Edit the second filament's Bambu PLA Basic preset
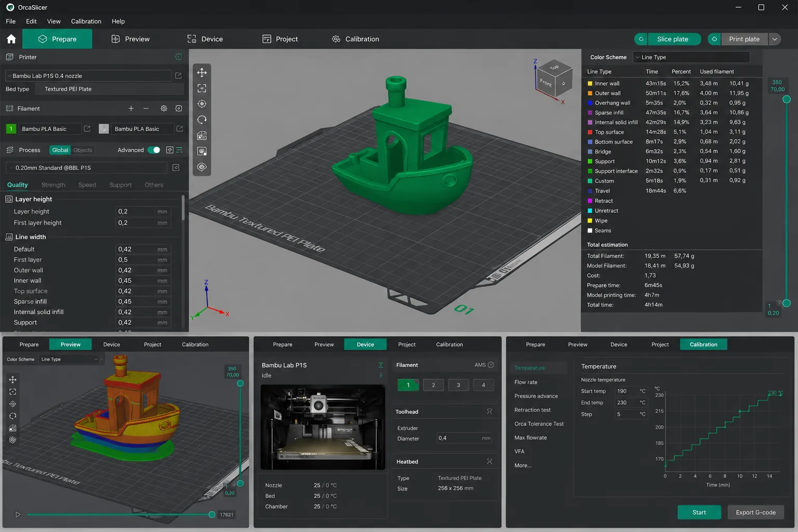 pos(180,129)
